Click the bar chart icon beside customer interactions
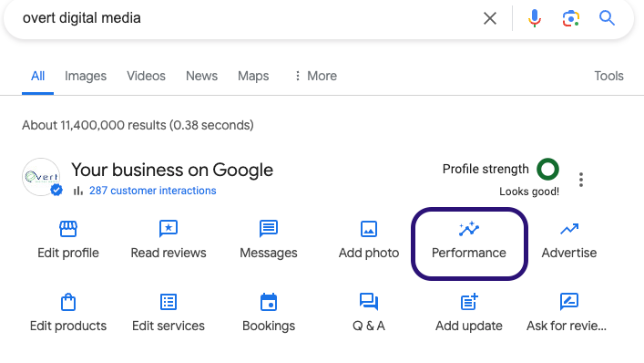 pos(78,191)
